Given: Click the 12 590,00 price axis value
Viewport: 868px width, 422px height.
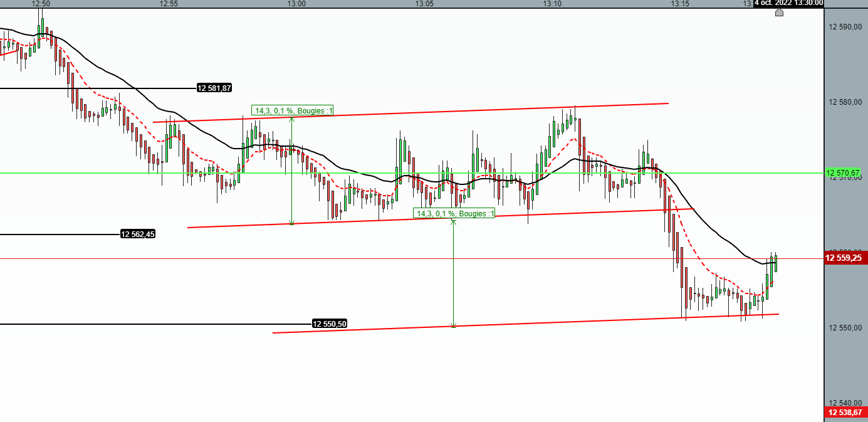Looking at the screenshot, I should click(x=845, y=27).
